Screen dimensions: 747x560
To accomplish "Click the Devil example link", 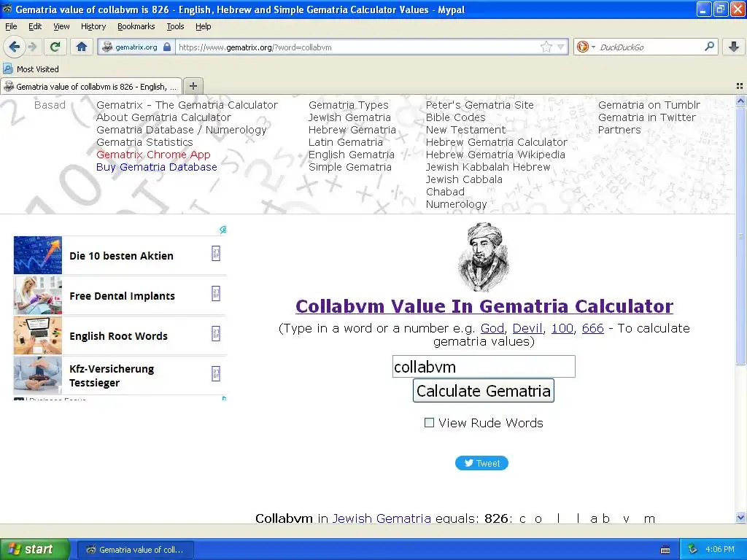I will coord(527,328).
